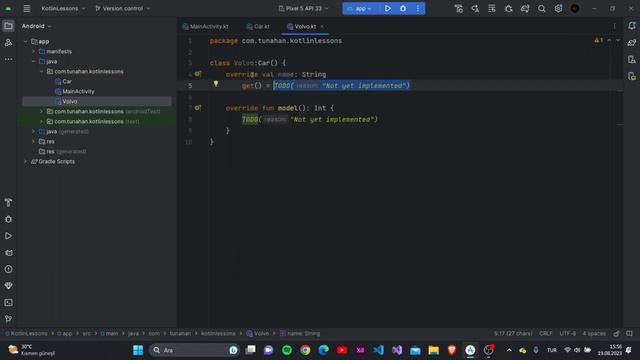Open the Run tool window
The image size is (640, 360).
8,236
